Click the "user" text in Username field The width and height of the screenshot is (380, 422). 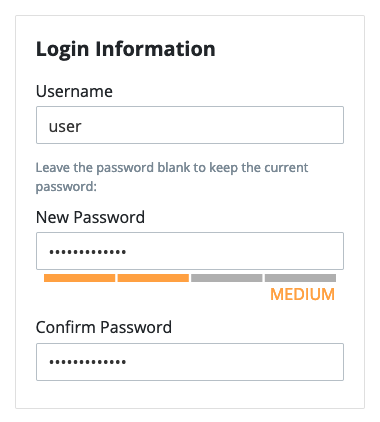click(x=65, y=126)
